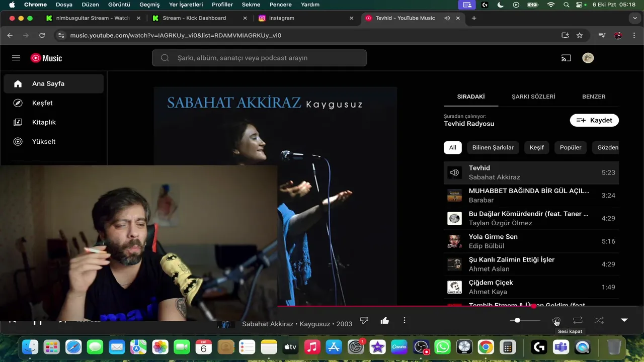Play Bu Dağlar Kömürdendir in the queue
Screen dimensions: 644x362
pyautogui.click(x=531, y=218)
